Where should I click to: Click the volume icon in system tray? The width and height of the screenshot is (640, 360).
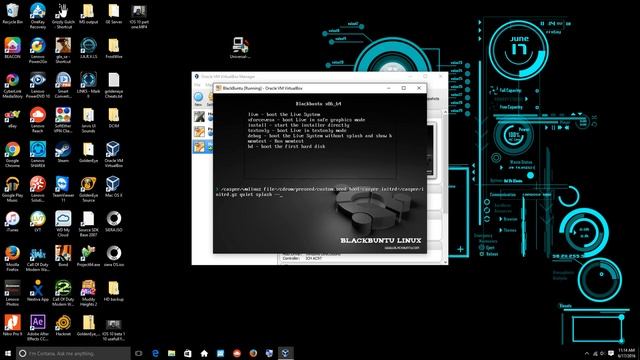602,353
